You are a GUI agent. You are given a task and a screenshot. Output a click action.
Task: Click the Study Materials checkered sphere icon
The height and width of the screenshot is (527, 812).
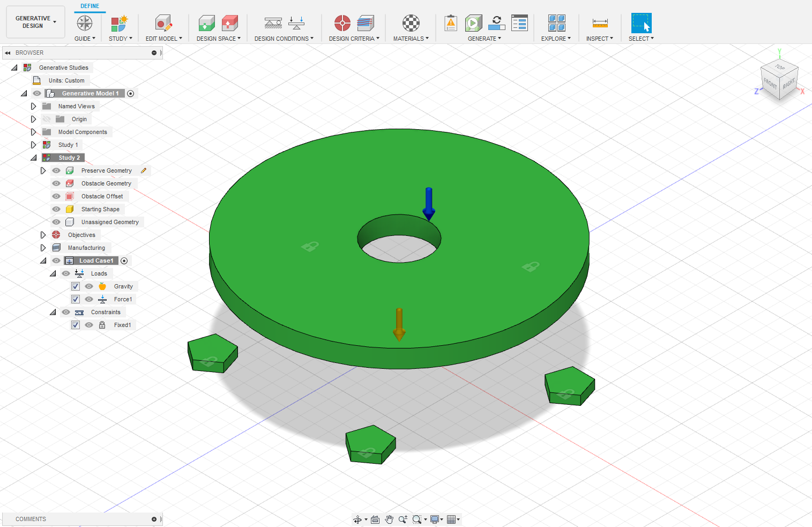click(411, 23)
